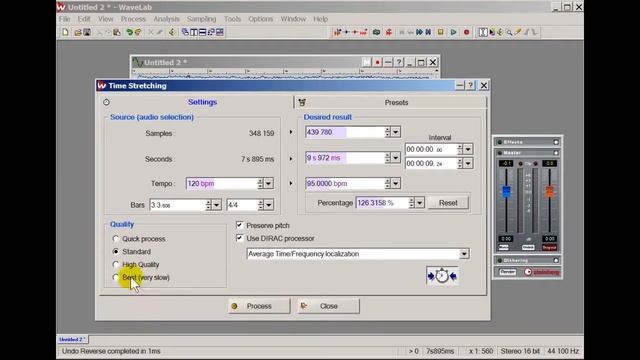
Task: Toggle the Master section power LED
Action: 499,153
